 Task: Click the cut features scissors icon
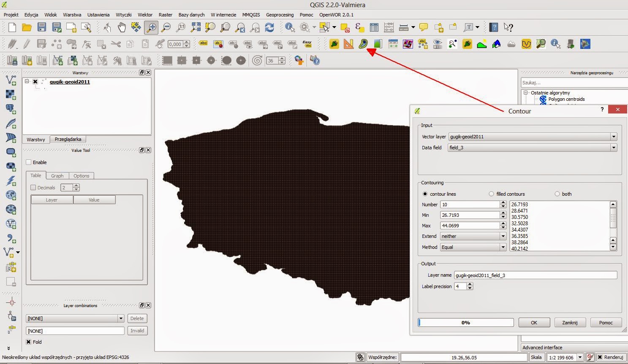[x=116, y=44]
